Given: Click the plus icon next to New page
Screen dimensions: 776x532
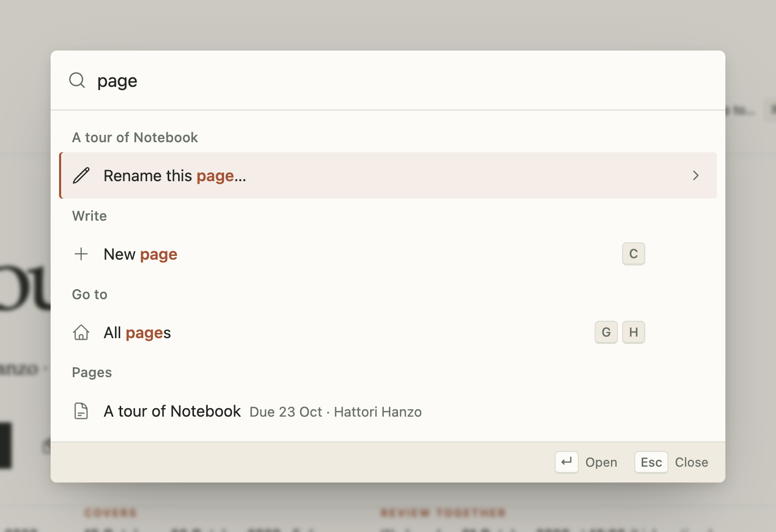Looking at the screenshot, I should (x=81, y=254).
